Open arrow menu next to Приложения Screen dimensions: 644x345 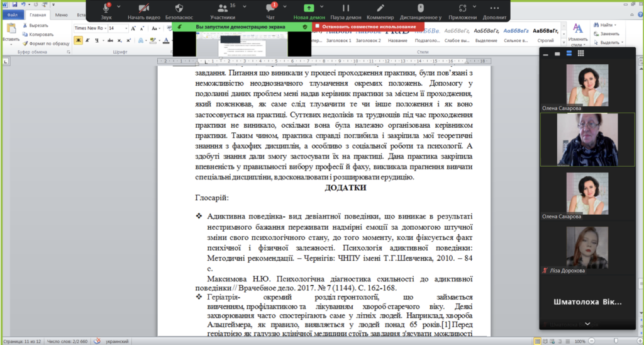point(475,6)
